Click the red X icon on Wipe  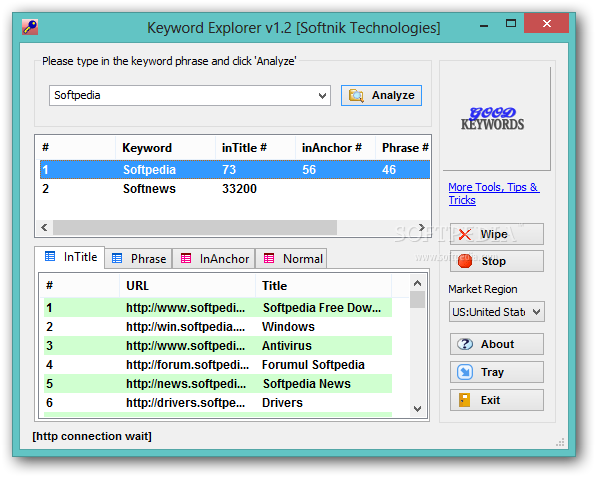point(464,234)
